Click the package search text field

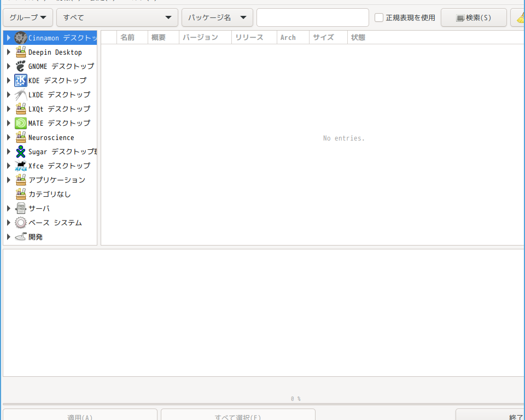(x=313, y=17)
